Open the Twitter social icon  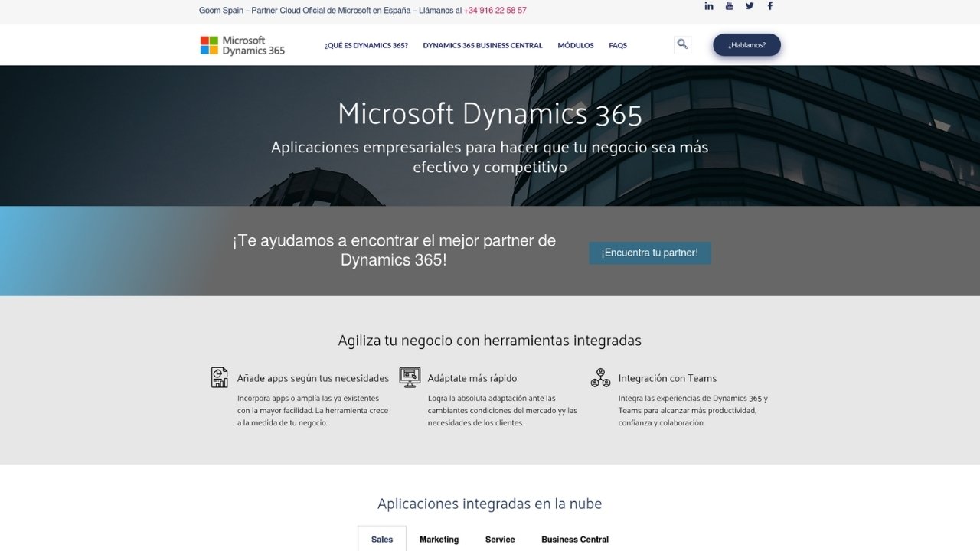pyautogui.click(x=750, y=6)
